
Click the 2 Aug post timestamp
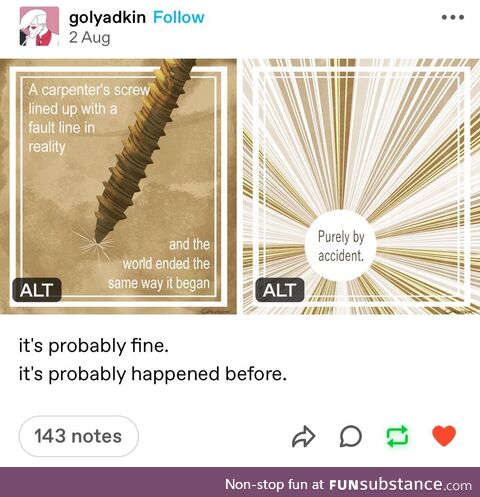[90, 38]
